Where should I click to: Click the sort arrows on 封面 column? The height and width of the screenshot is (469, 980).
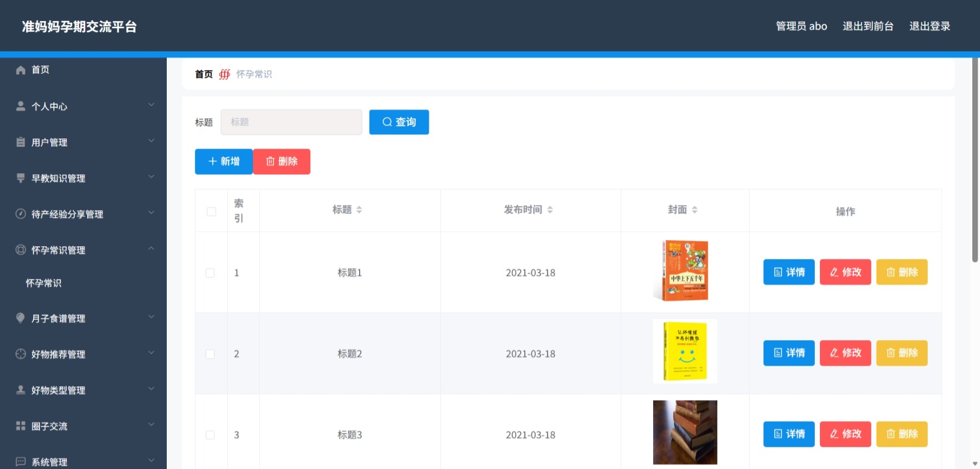[x=695, y=209]
